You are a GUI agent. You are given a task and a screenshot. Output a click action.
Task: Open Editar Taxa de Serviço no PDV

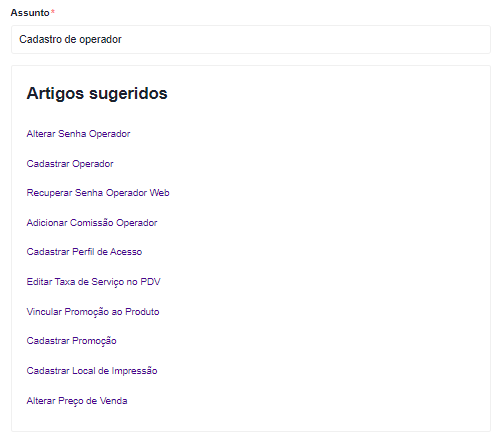(93, 282)
